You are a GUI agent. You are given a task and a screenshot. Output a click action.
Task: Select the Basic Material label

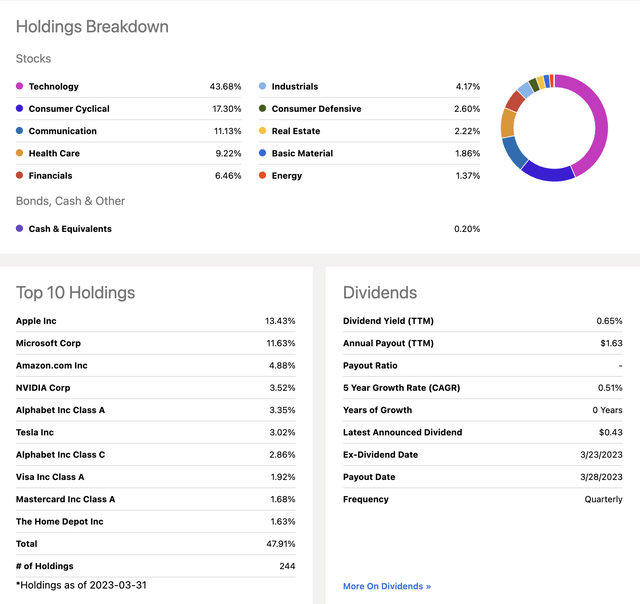302,153
